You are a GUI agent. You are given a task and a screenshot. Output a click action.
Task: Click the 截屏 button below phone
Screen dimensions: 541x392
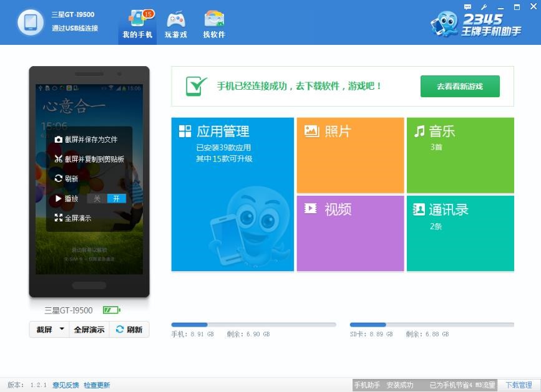[44, 330]
